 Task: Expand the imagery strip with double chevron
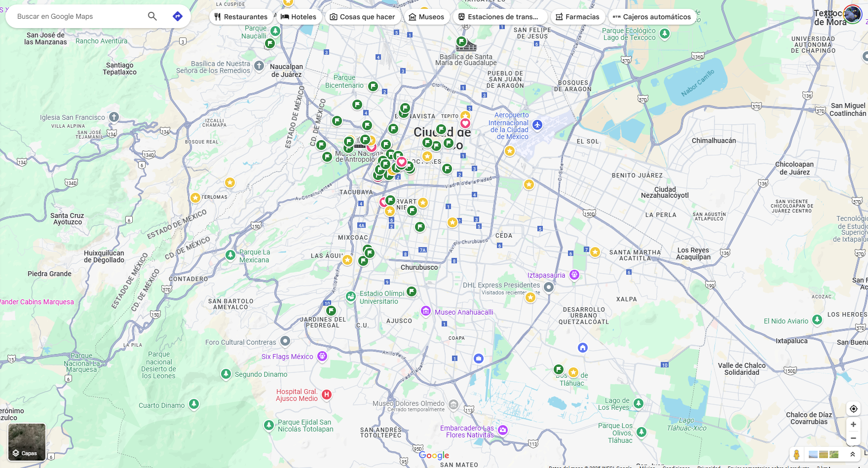[852, 454]
